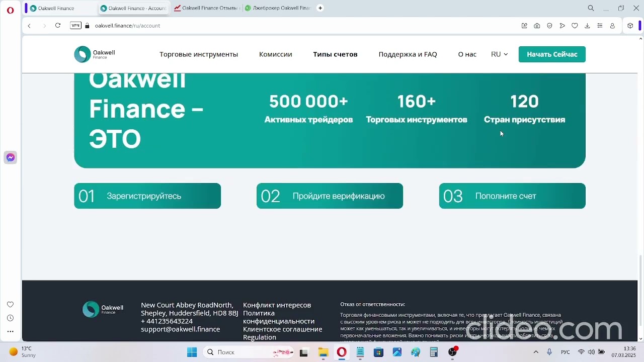This screenshot has width=644, height=362.
Task: Switch to Oakwell Finance Отзывы tab
Action: click(206, 8)
